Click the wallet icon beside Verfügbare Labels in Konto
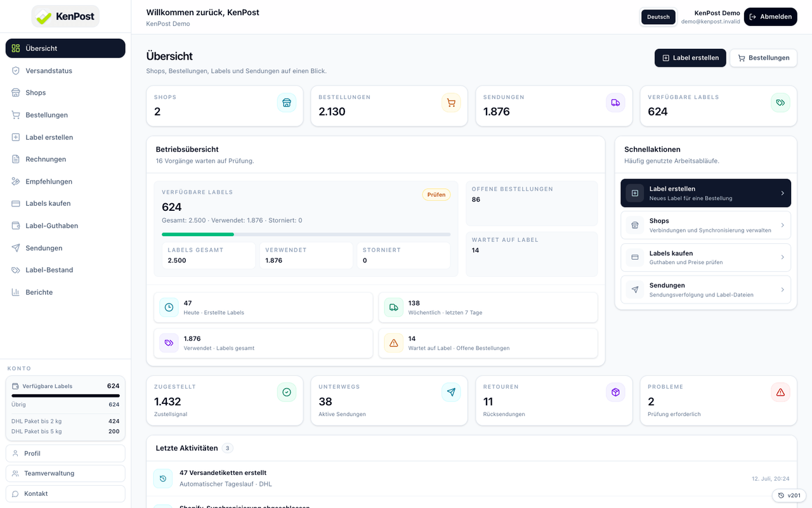The image size is (812, 508). (x=16, y=386)
